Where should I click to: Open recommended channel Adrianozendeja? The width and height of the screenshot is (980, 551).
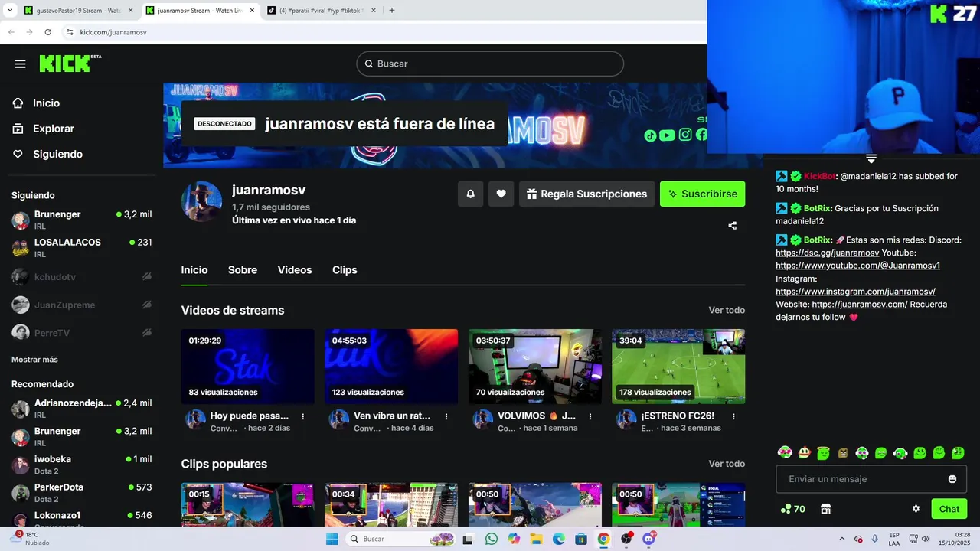81,409
